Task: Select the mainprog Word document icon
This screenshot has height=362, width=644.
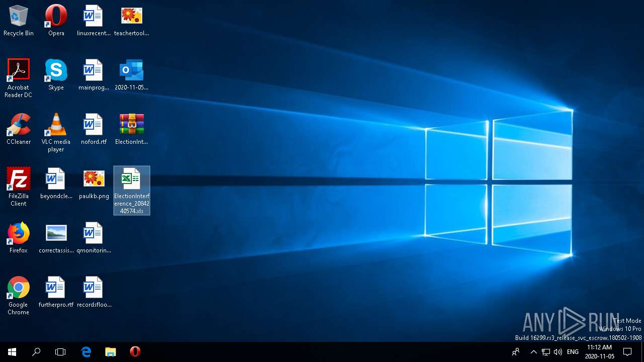Action: coord(94,74)
